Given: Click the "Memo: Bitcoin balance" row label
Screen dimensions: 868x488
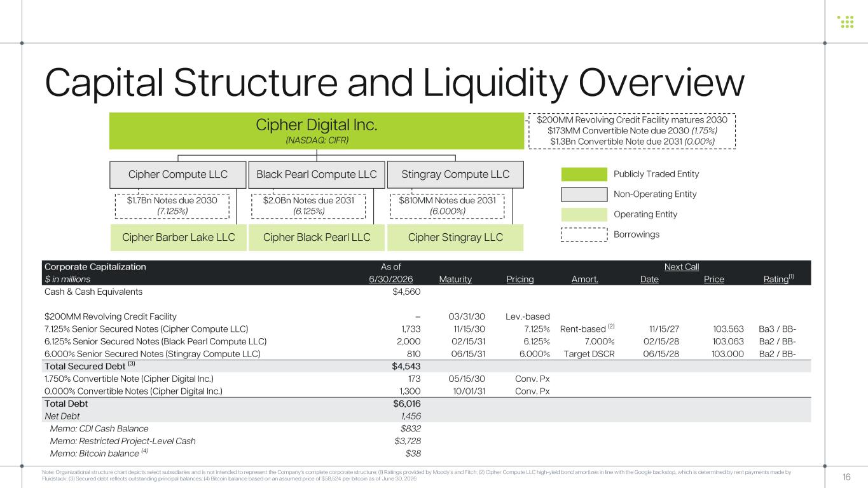Looking at the screenshot, I should point(99,453).
